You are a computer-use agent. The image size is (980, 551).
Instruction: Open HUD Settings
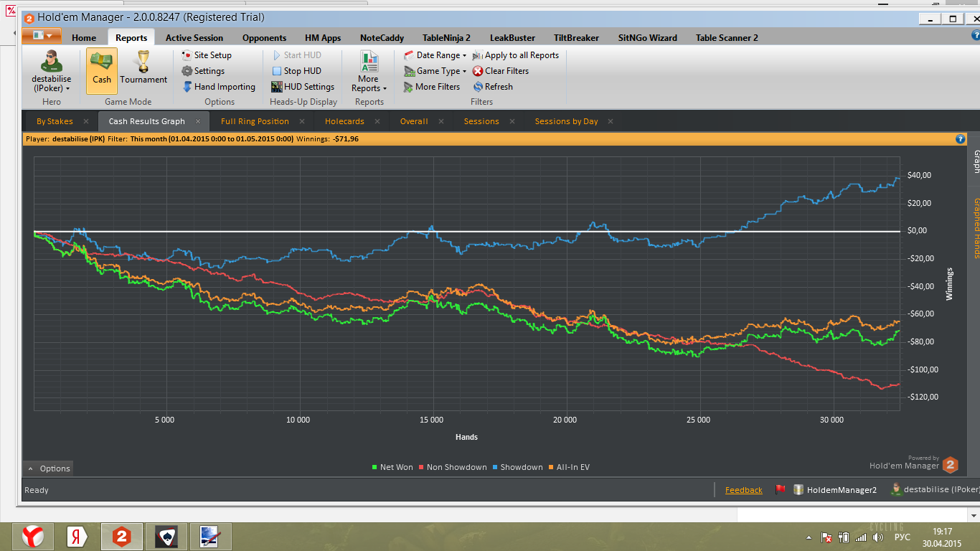pos(303,87)
